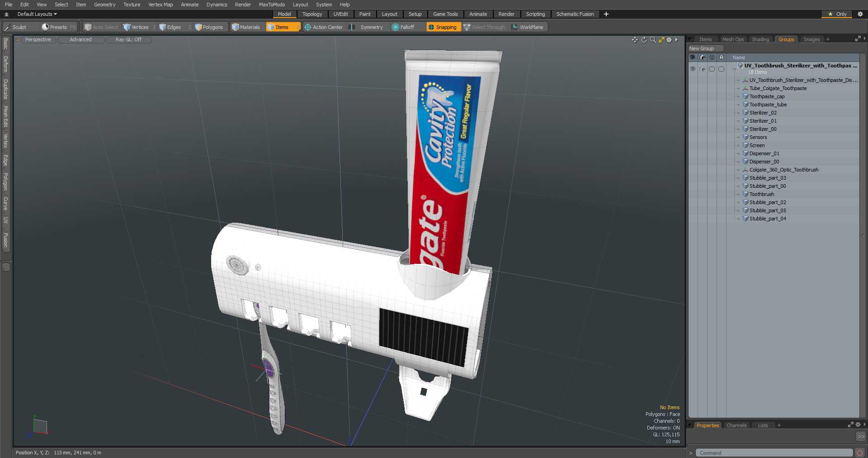This screenshot has width=868, height=458.
Task: Switch to the Schematic Fusion layout tab
Action: point(575,14)
